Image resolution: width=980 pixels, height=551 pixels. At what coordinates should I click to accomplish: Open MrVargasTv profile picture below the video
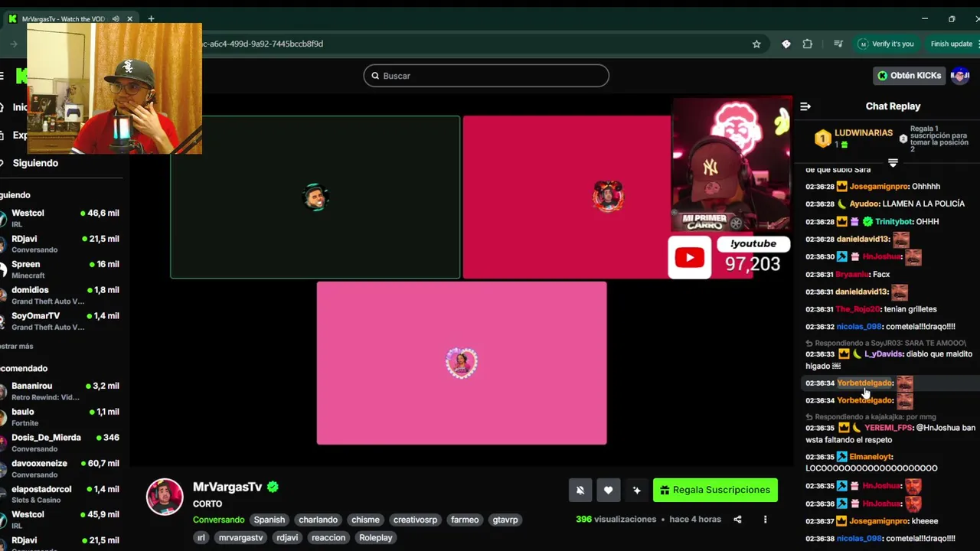click(x=165, y=497)
